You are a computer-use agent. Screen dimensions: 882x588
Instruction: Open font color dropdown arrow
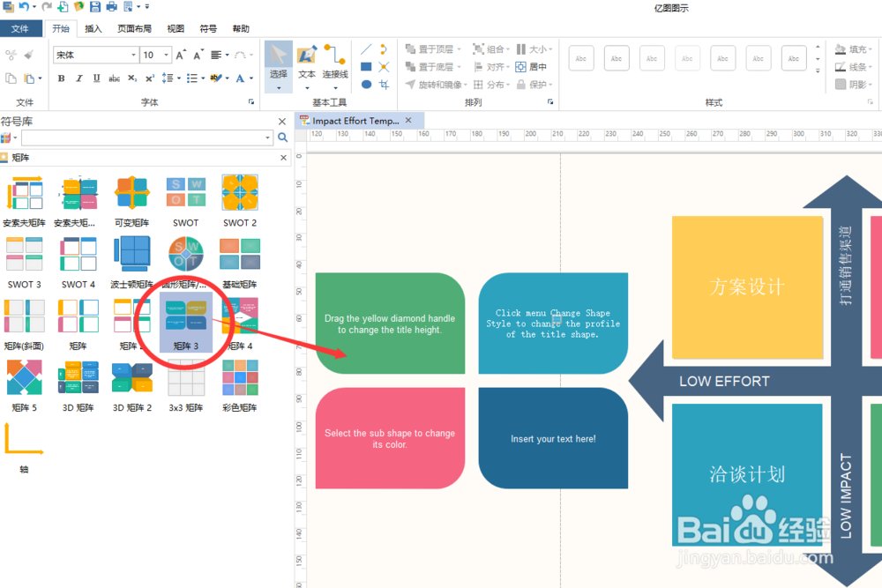point(250,78)
